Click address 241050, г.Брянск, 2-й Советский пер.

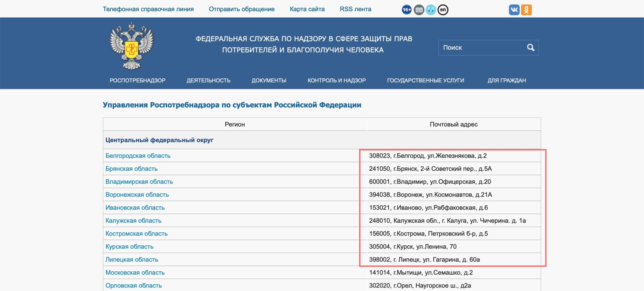tap(430, 168)
